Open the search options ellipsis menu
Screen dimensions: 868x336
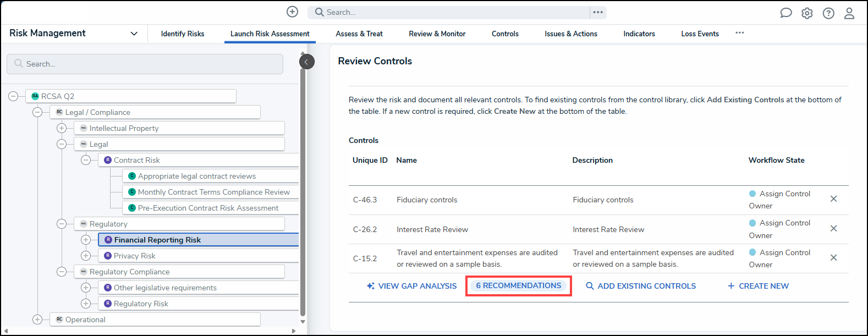pos(598,12)
